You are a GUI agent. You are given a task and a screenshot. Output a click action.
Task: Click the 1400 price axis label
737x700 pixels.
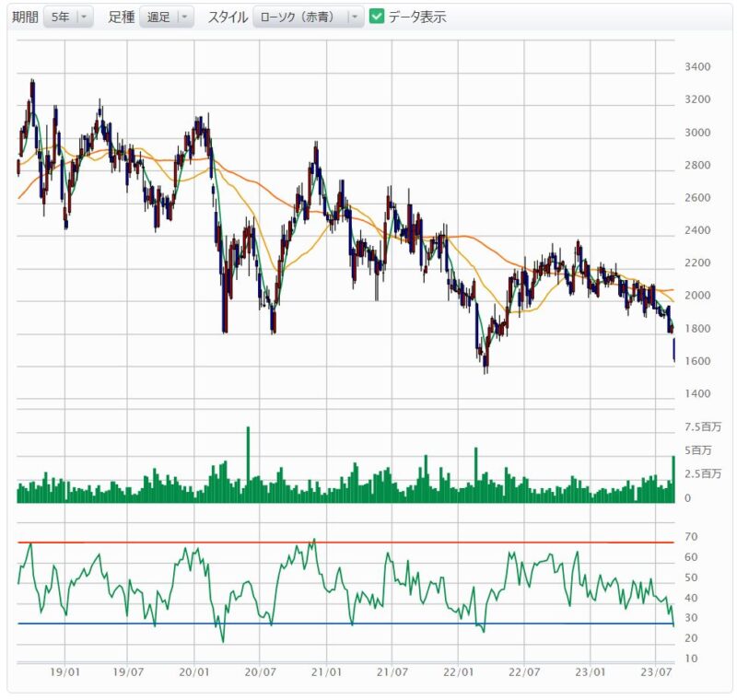(697, 393)
